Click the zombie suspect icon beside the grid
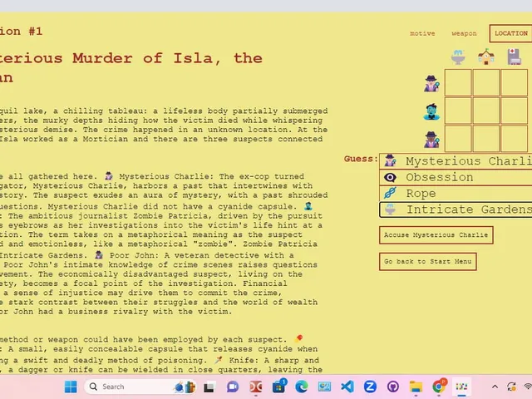 (431, 111)
